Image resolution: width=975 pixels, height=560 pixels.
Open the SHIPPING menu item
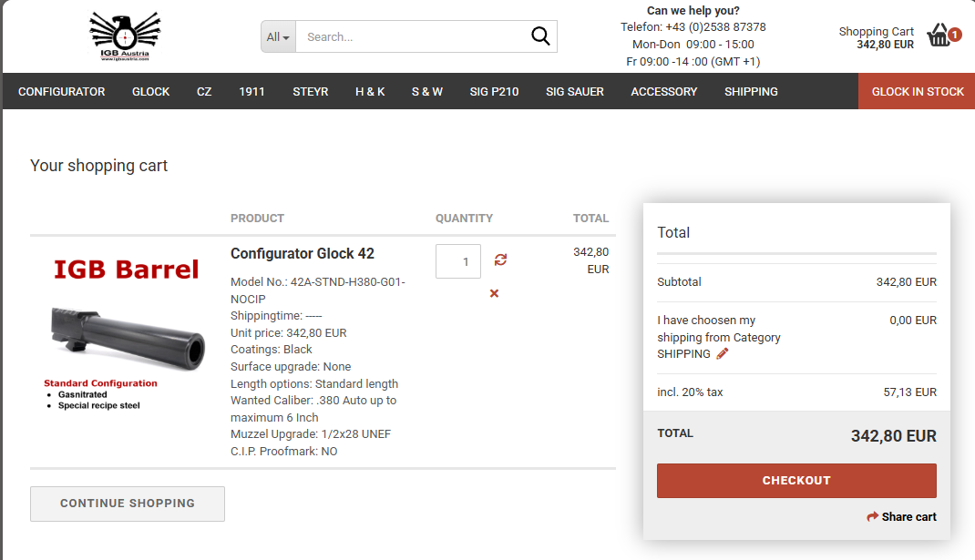point(751,91)
